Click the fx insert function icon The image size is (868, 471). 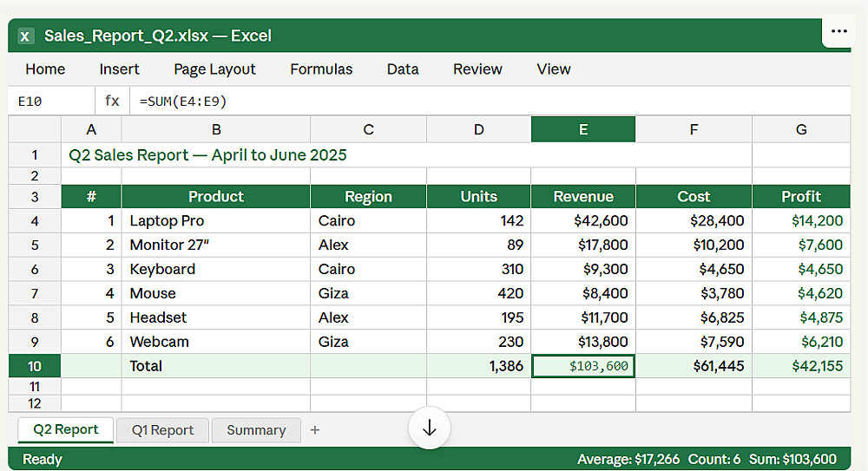[x=112, y=101]
